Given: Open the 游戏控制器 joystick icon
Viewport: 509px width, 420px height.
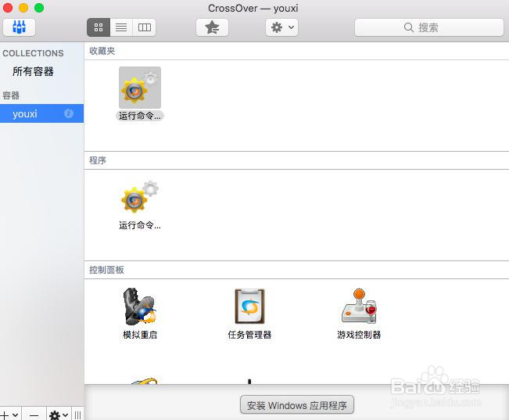Looking at the screenshot, I should (x=359, y=306).
